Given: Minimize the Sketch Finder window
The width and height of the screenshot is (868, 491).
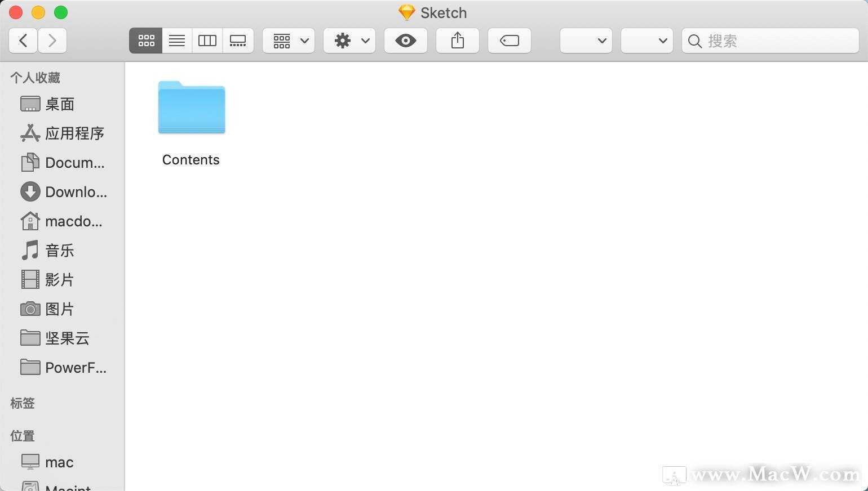Looking at the screenshot, I should 38,12.
